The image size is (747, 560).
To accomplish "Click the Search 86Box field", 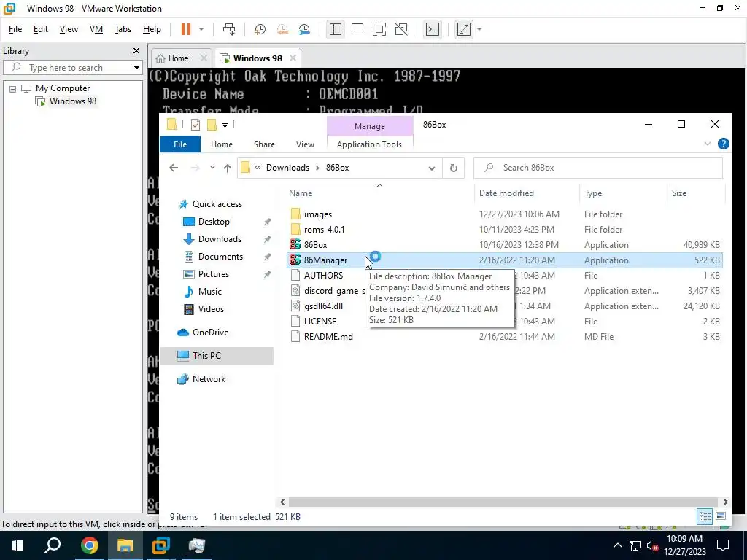I will click(598, 168).
